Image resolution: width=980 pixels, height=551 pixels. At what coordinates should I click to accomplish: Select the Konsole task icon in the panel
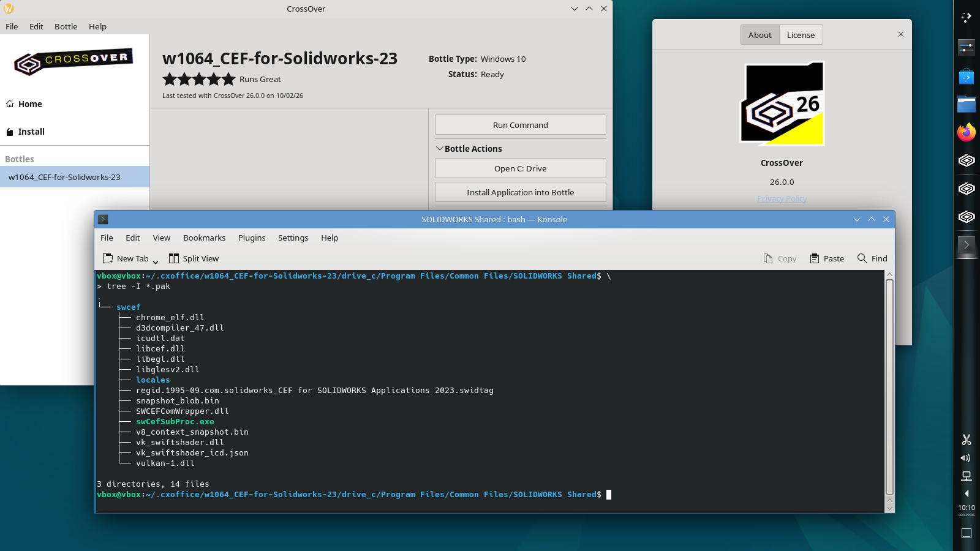(x=967, y=245)
